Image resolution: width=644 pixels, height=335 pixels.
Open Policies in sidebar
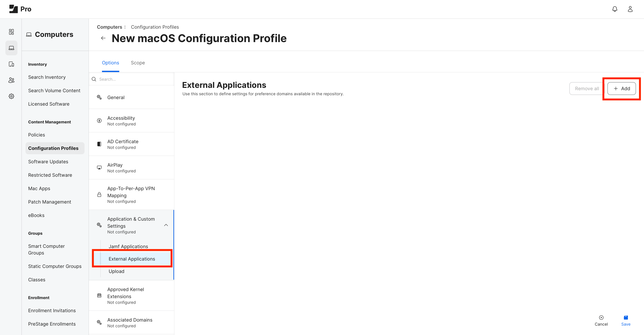pyautogui.click(x=37, y=135)
